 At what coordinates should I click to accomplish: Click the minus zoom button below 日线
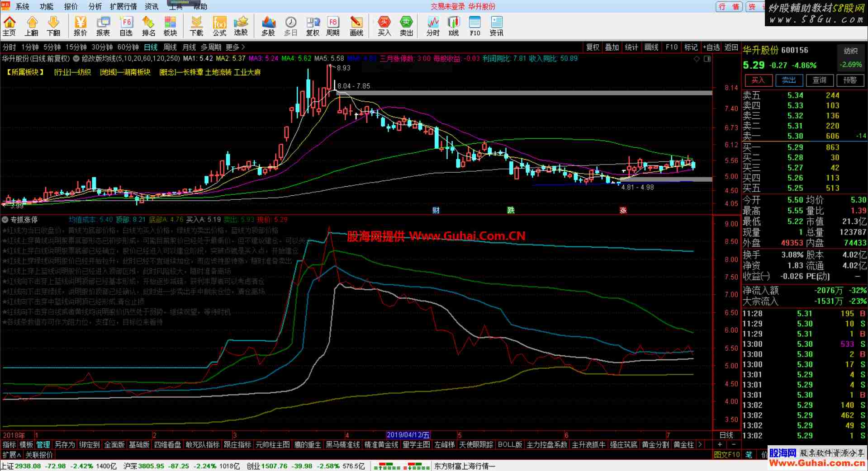click(x=733, y=445)
